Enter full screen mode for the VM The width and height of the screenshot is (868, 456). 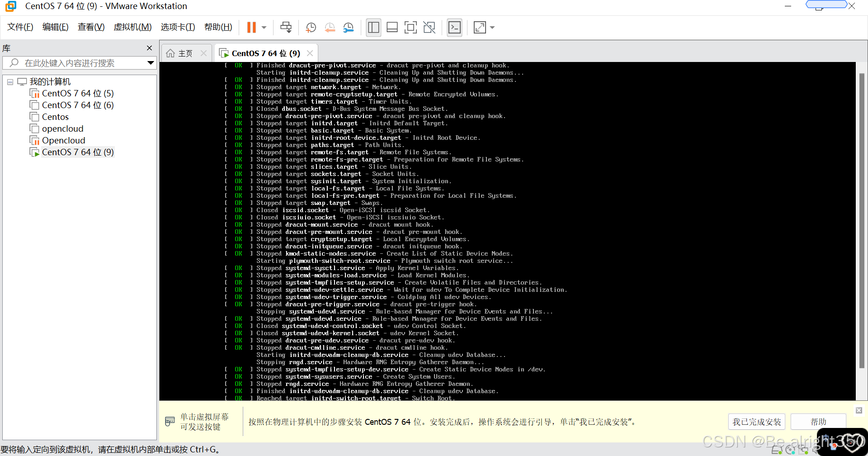(410, 27)
